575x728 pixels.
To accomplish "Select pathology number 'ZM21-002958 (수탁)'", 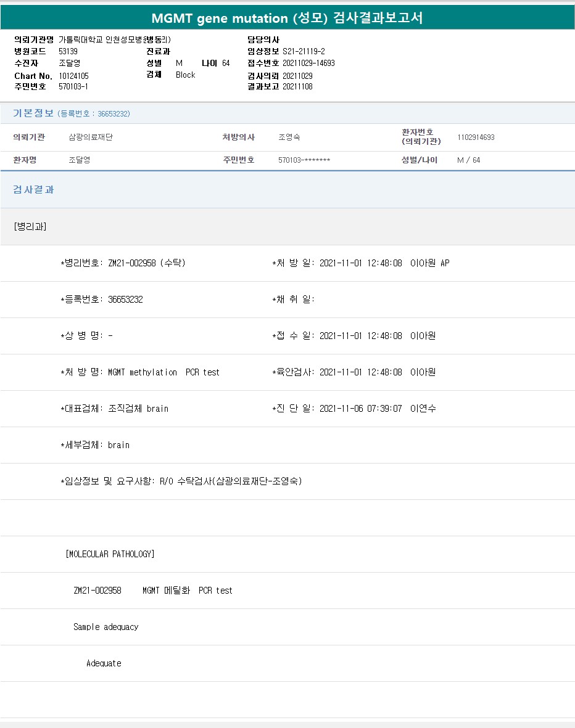I will pyautogui.click(x=147, y=263).
